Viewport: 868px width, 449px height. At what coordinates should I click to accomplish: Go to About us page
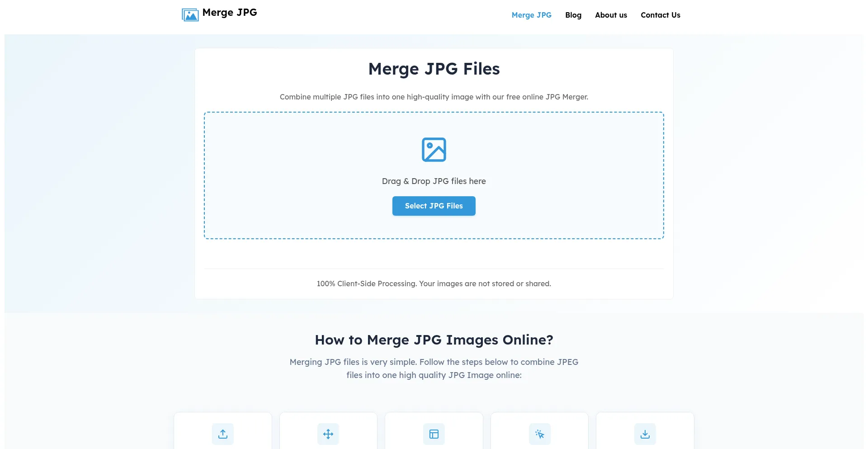[611, 15]
